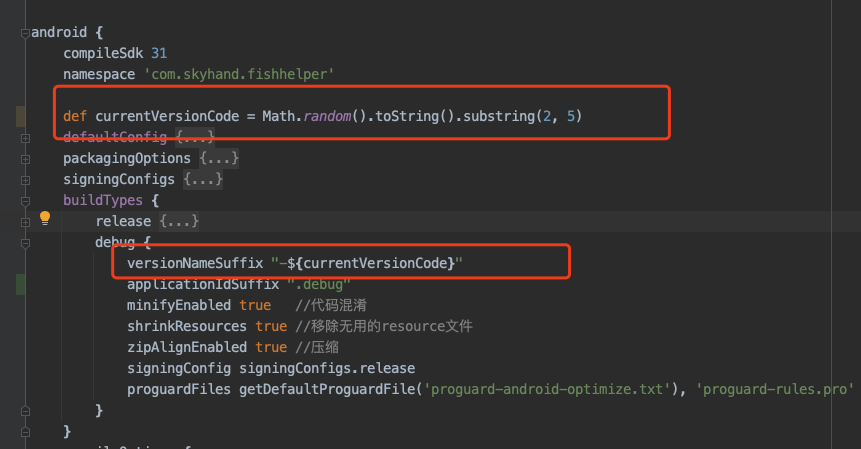Click the ".debug" string value
The image size is (861, 449).
pos(319,284)
